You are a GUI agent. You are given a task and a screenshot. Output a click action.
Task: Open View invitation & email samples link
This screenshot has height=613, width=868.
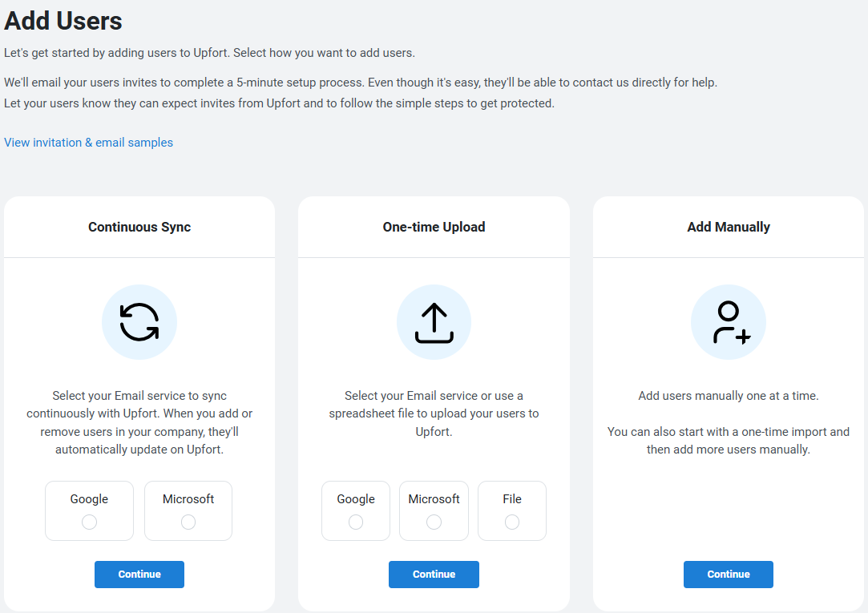click(x=89, y=142)
